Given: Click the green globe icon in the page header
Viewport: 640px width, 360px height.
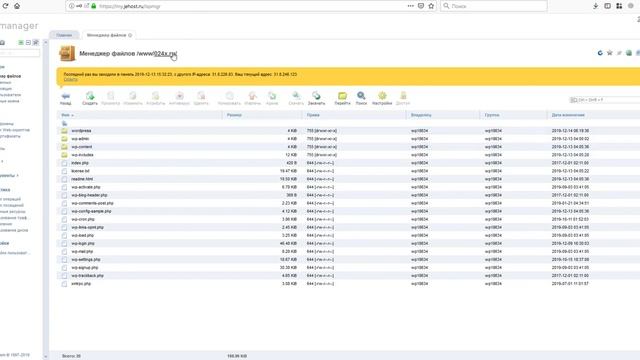Looking at the screenshot, I should coord(629,53).
